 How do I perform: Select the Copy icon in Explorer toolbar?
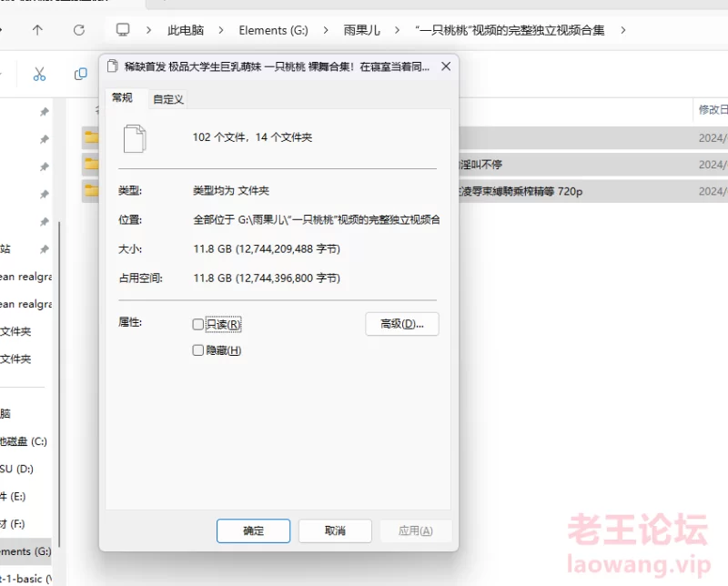point(81,74)
